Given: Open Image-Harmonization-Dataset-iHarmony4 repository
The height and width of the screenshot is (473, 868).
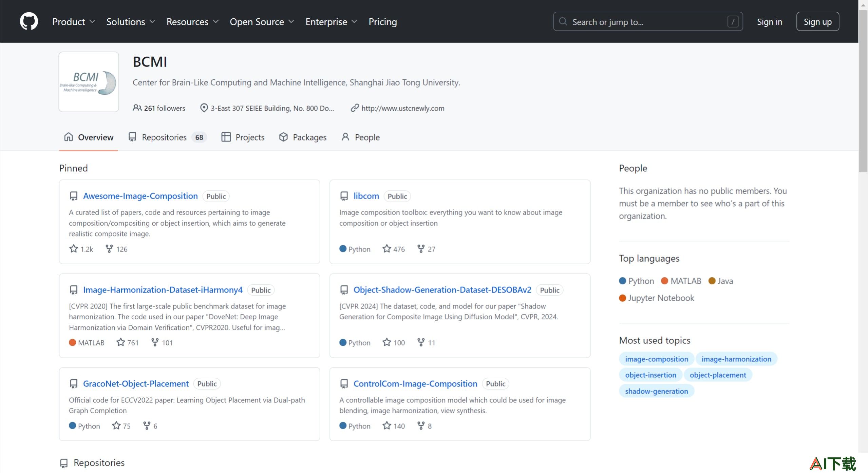Looking at the screenshot, I should pyautogui.click(x=163, y=290).
